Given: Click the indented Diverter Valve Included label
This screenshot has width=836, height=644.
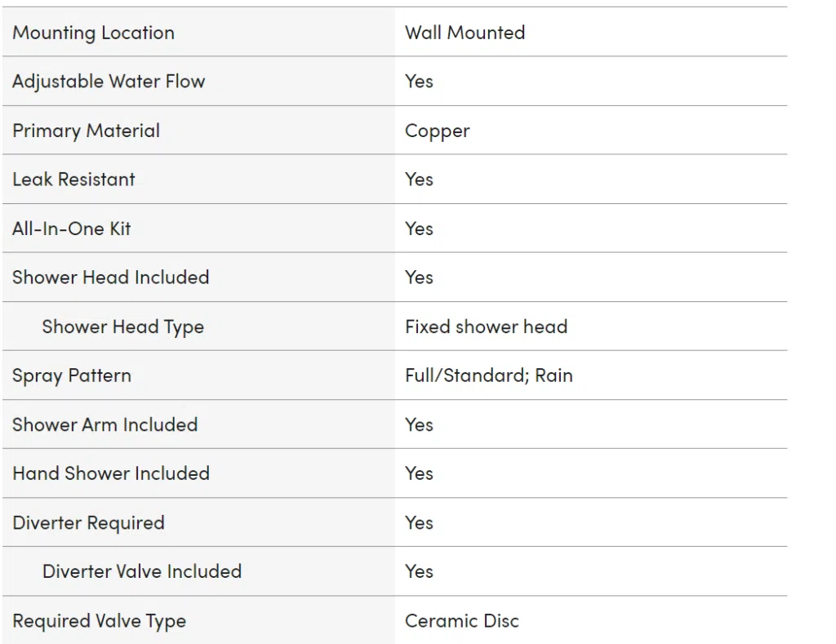Looking at the screenshot, I should tap(142, 571).
